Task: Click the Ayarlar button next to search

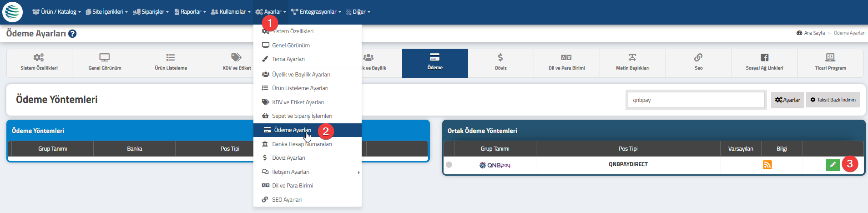Action: click(787, 100)
